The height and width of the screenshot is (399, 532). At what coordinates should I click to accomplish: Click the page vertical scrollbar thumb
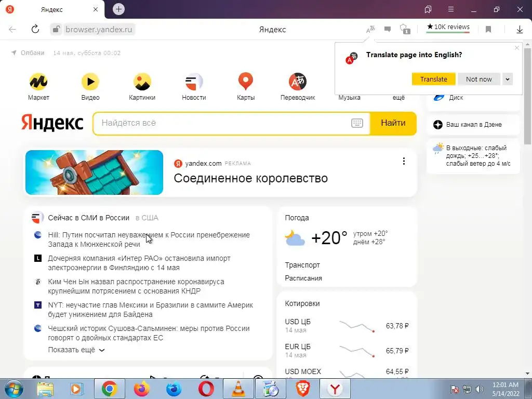[528, 96]
